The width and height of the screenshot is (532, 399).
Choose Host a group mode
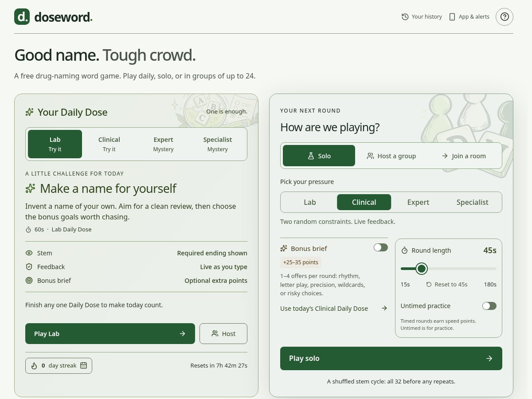point(391,156)
